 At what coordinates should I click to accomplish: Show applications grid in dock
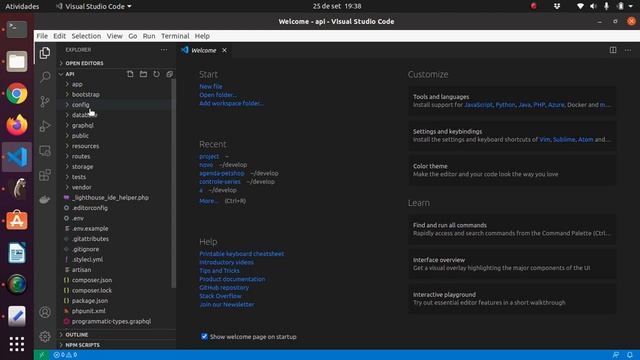point(17,344)
